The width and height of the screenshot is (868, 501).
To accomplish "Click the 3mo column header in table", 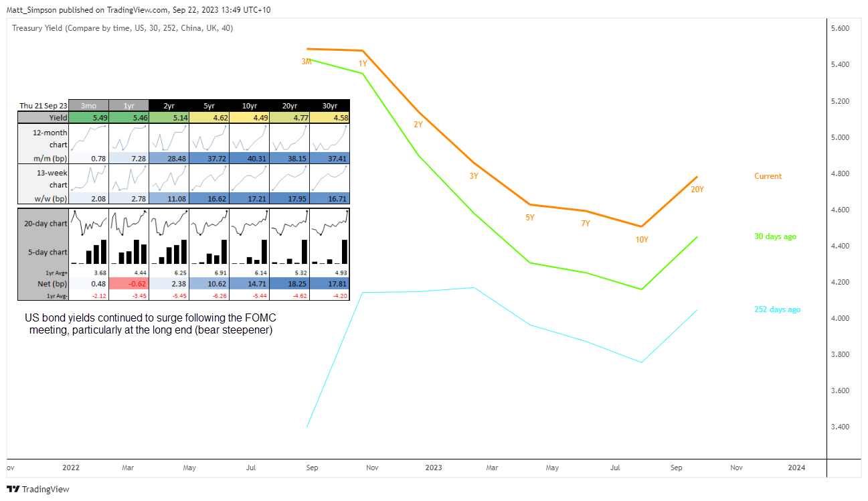I will [88, 106].
